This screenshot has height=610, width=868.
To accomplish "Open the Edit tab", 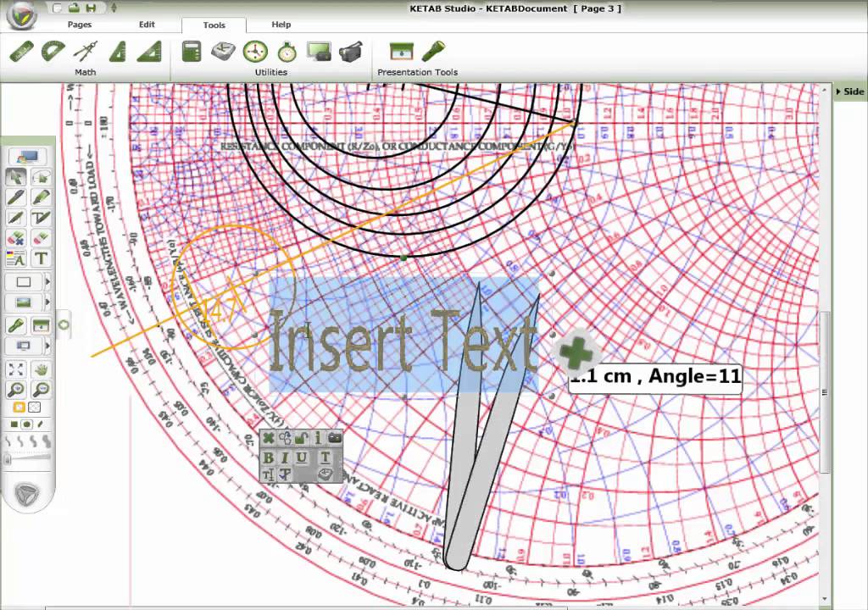I will 147,25.
